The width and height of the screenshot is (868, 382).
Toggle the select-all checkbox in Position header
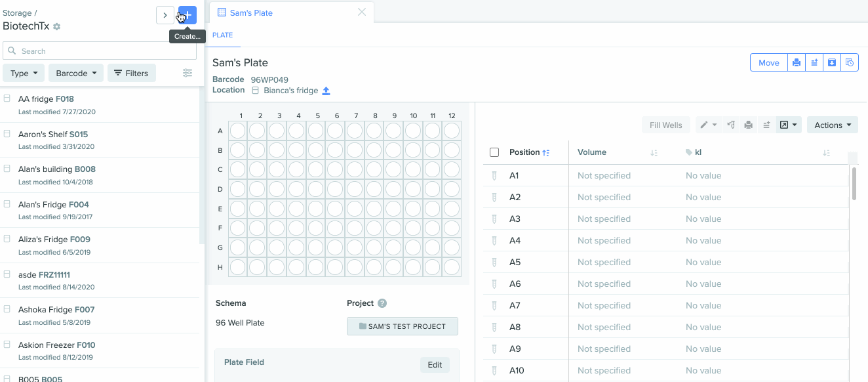point(494,152)
